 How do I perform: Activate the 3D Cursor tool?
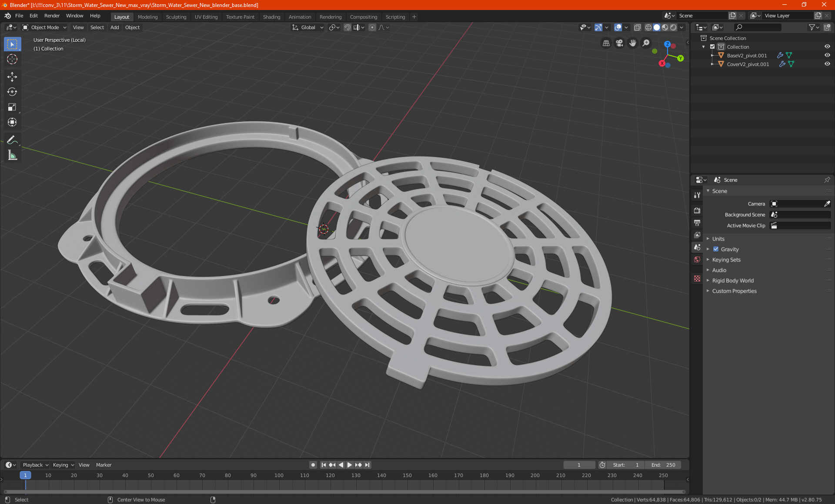(x=12, y=59)
